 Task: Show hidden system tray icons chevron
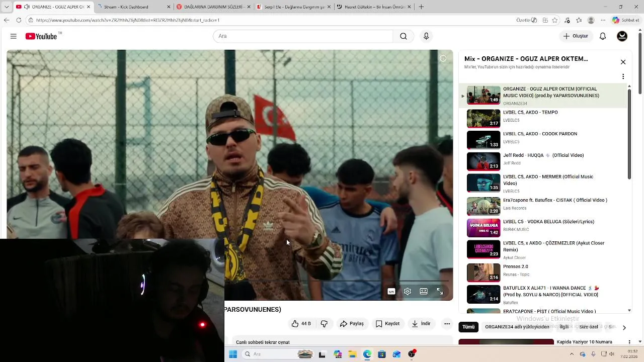pyautogui.click(x=572, y=354)
